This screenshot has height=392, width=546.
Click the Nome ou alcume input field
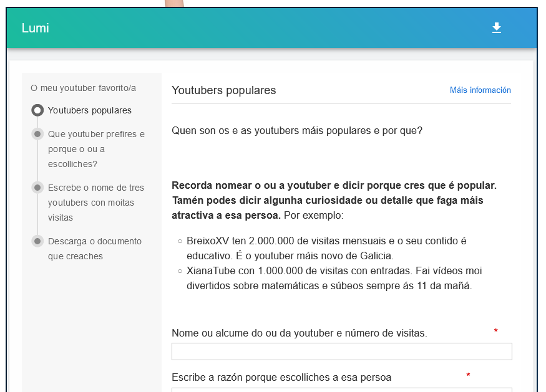[x=341, y=351]
